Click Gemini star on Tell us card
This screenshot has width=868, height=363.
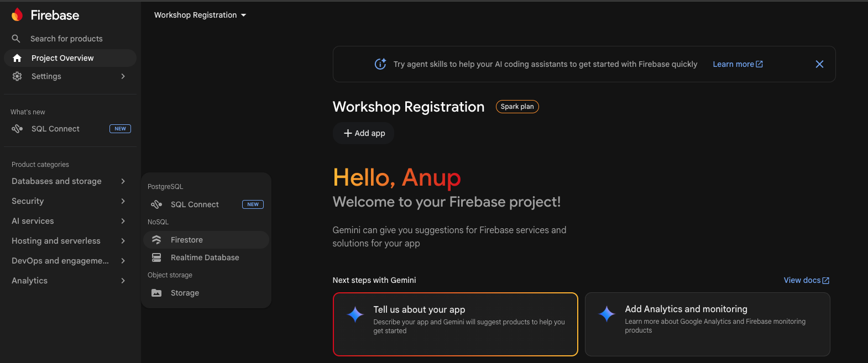[x=355, y=314]
